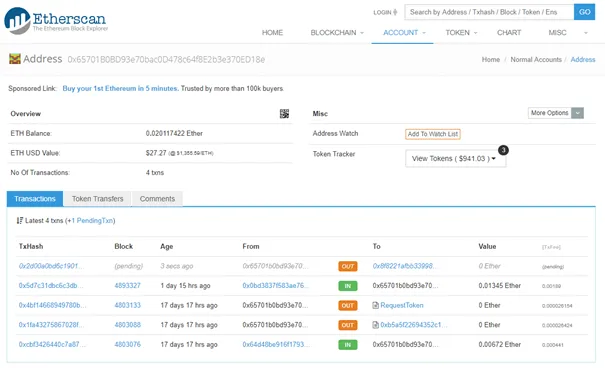Image resolution: width=605 pixels, height=368 pixels.
Task: Click the sort icon beside Latest 4 txns
Action: click(20, 221)
